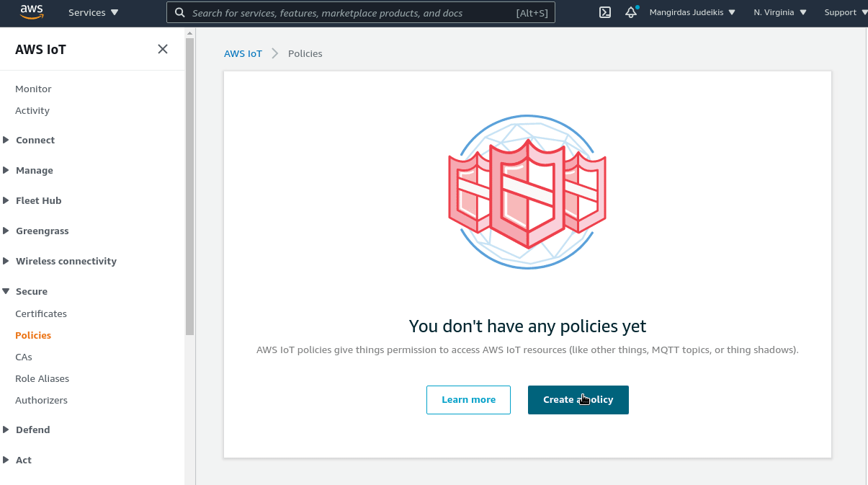Open the Services dropdown menu
The height and width of the screenshot is (485, 868).
[94, 12]
